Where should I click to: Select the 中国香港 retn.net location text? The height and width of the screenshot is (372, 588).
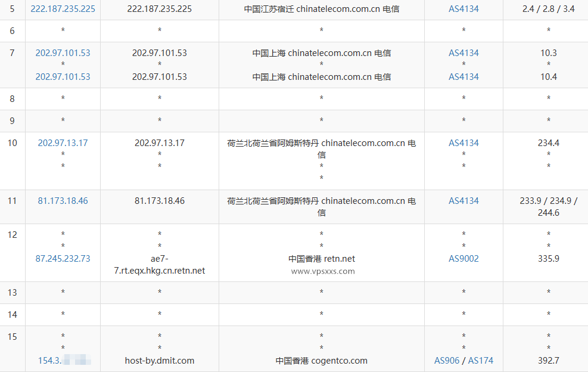[x=321, y=259]
